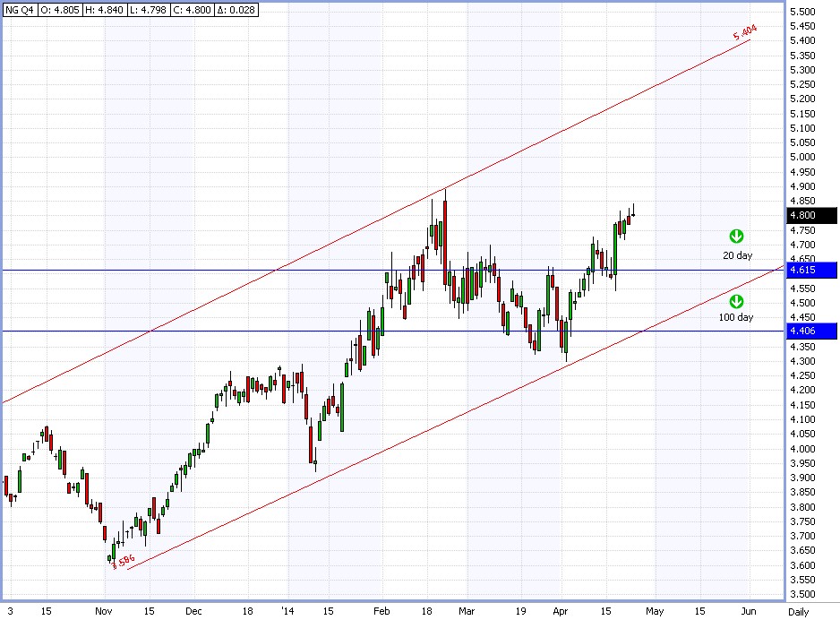The height and width of the screenshot is (620, 840).
Task: Click the 100 day green arrow icon
Action: pyautogui.click(x=736, y=302)
